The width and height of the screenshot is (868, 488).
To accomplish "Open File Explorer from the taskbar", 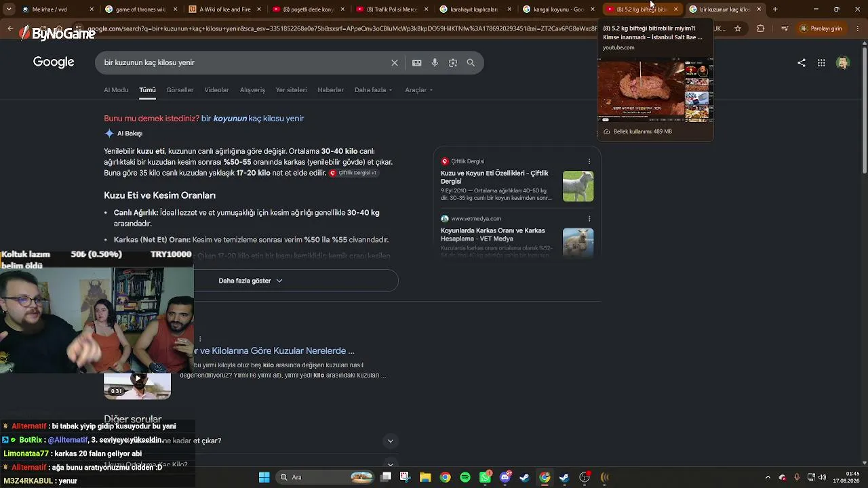I will tap(425, 477).
